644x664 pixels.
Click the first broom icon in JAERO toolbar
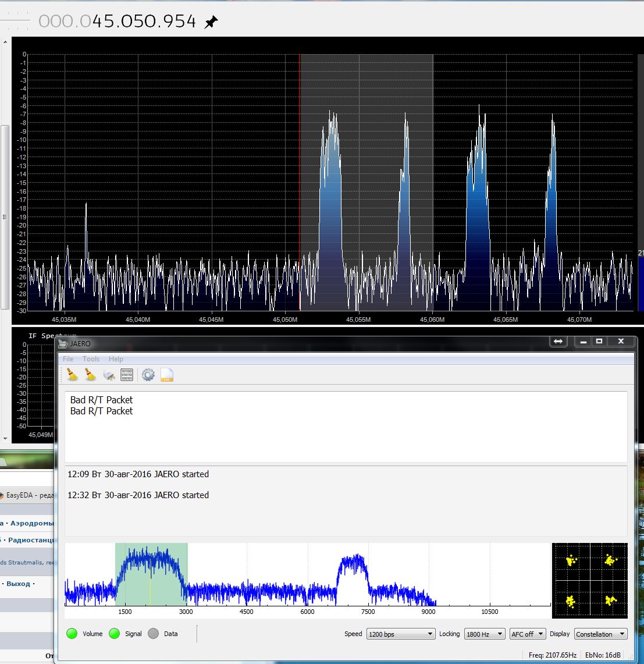[72, 375]
